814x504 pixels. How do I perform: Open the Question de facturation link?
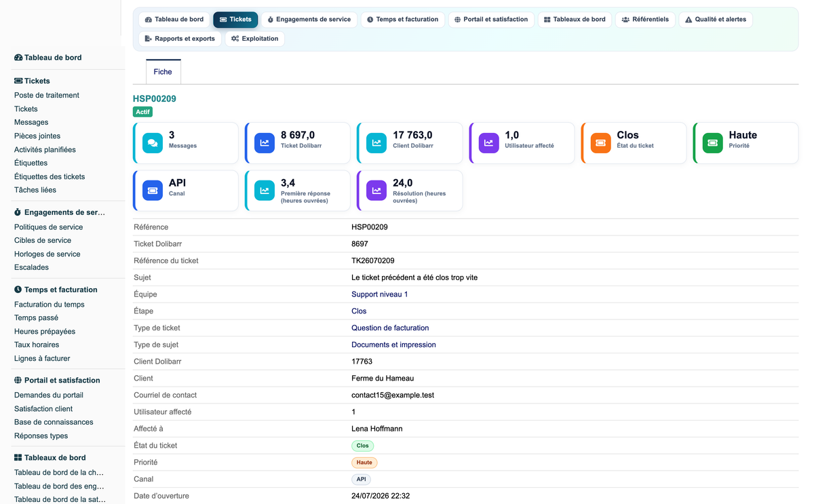point(390,328)
